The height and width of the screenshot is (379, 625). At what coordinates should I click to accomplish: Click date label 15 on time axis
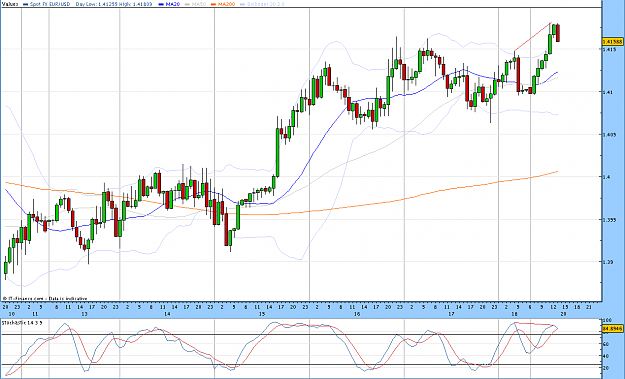[x=262, y=314]
